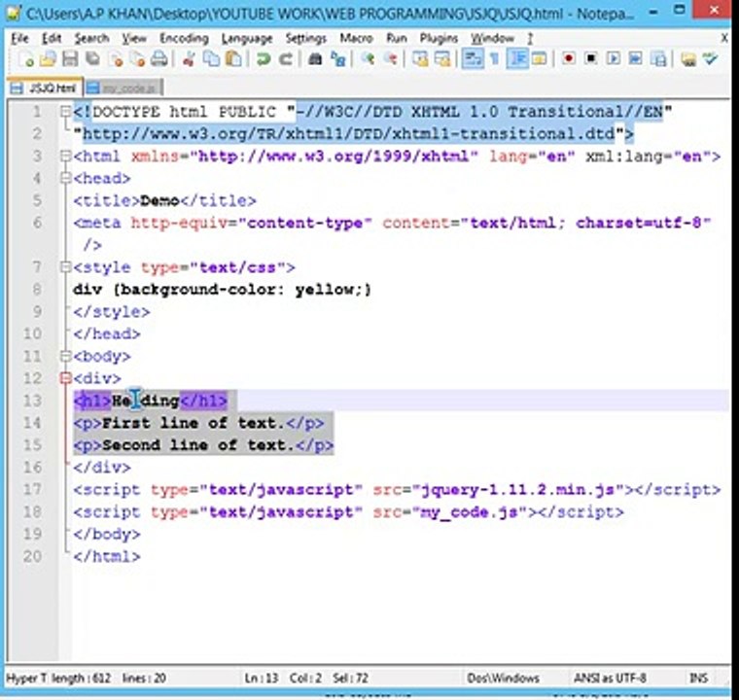This screenshot has height=700, width=739.
Task: Open the Macro menu
Action: (x=356, y=38)
